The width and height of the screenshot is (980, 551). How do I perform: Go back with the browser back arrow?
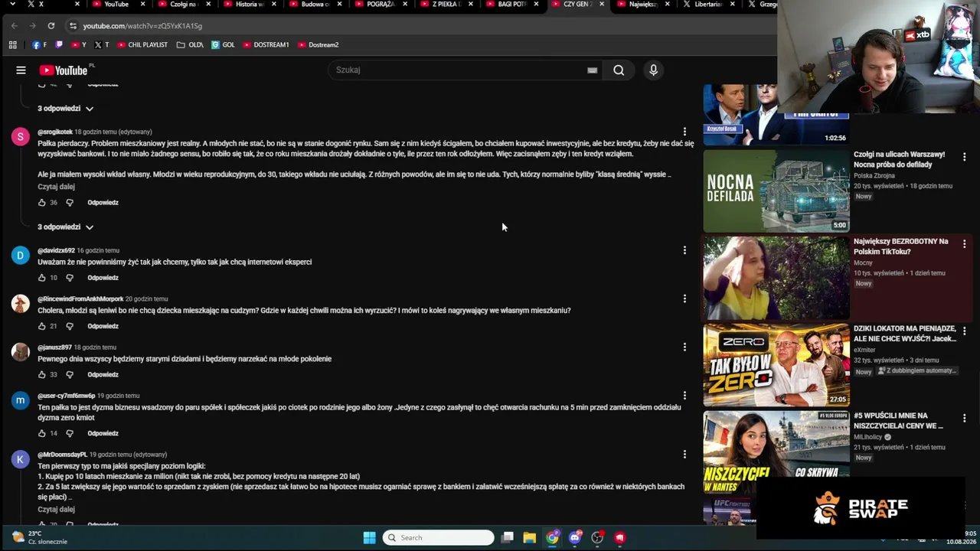click(14, 26)
